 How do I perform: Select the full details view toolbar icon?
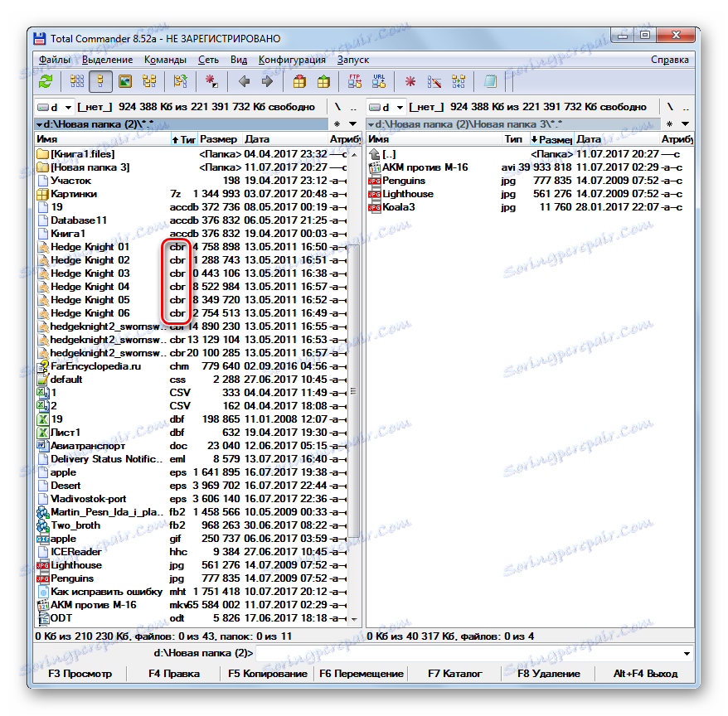(x=101, y=82)
